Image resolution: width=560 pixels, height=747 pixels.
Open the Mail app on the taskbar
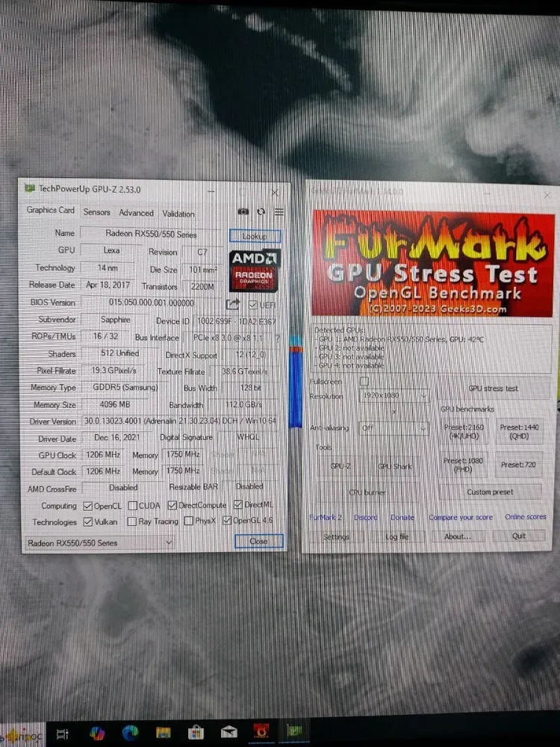point(228,732)
